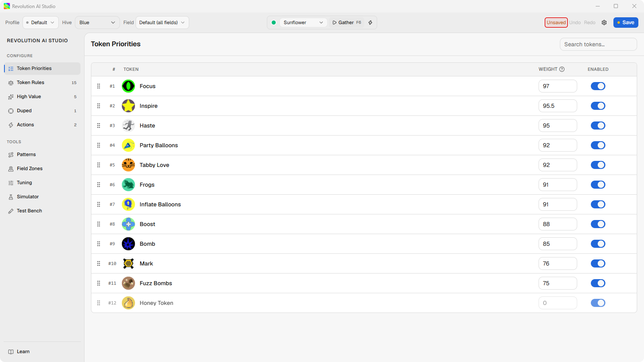Click the Honey Token icon
The width and height of the screenshot is (644, 362).
point(128,303)
